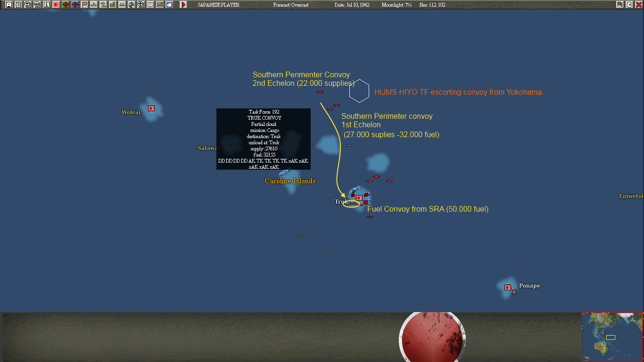This screenshot has width=644, height=362.
Task: Click the 'Moonlight: 7%' status text
Action: click(x=396, y=5)
